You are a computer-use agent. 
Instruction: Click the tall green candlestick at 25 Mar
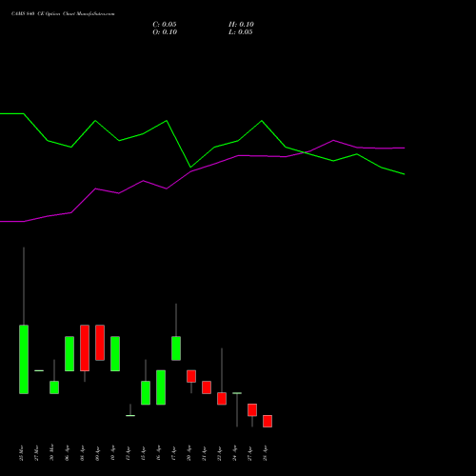pyautogui.click(x=24, y=359)
